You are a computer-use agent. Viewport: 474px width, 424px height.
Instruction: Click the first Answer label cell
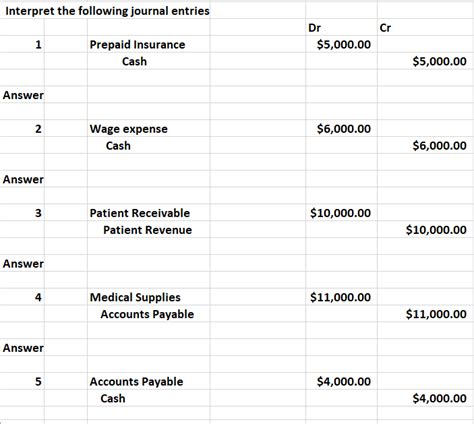pos(23,95)
